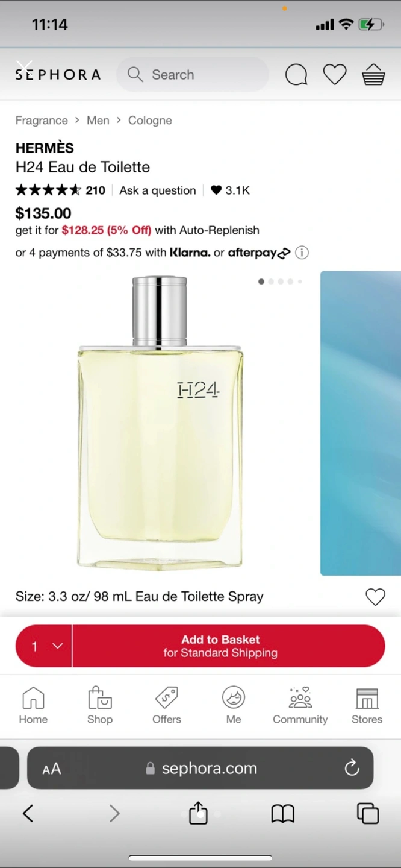Open the AA reader options menu
401x868 pixels.
click(x=52, y=769)
